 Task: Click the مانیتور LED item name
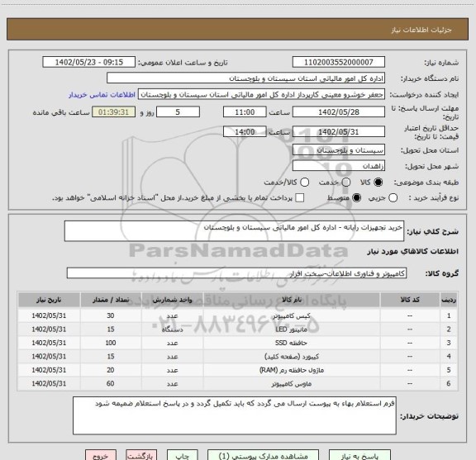coord(291,330)
